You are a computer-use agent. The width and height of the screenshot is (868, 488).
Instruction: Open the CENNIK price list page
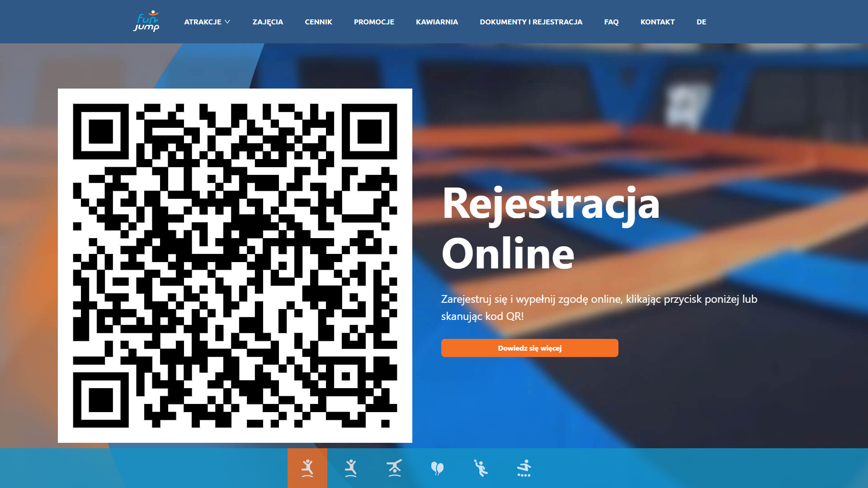(318, 22)
